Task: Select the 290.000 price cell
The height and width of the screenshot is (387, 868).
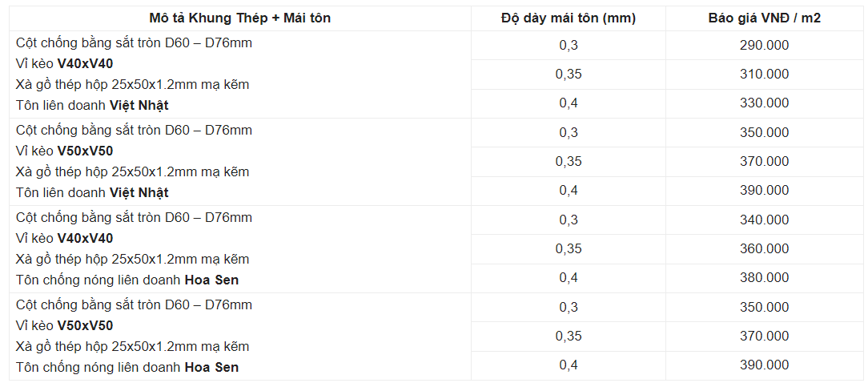Action: 764,45
